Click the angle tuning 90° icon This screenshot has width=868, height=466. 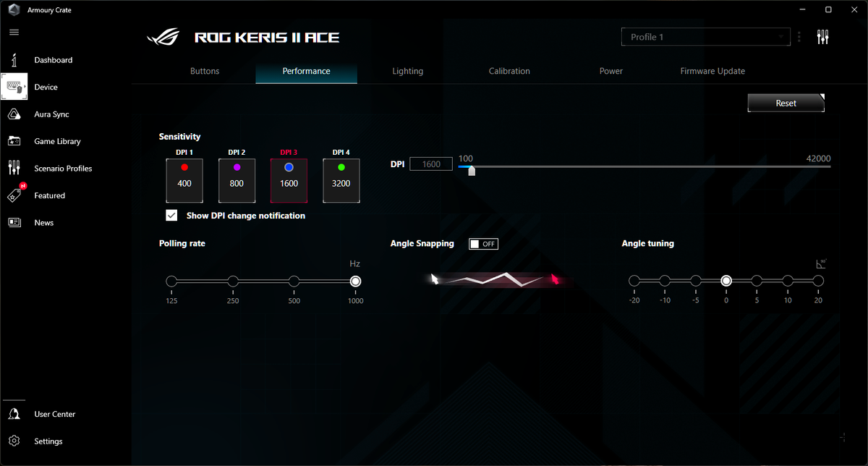(820, 264)
